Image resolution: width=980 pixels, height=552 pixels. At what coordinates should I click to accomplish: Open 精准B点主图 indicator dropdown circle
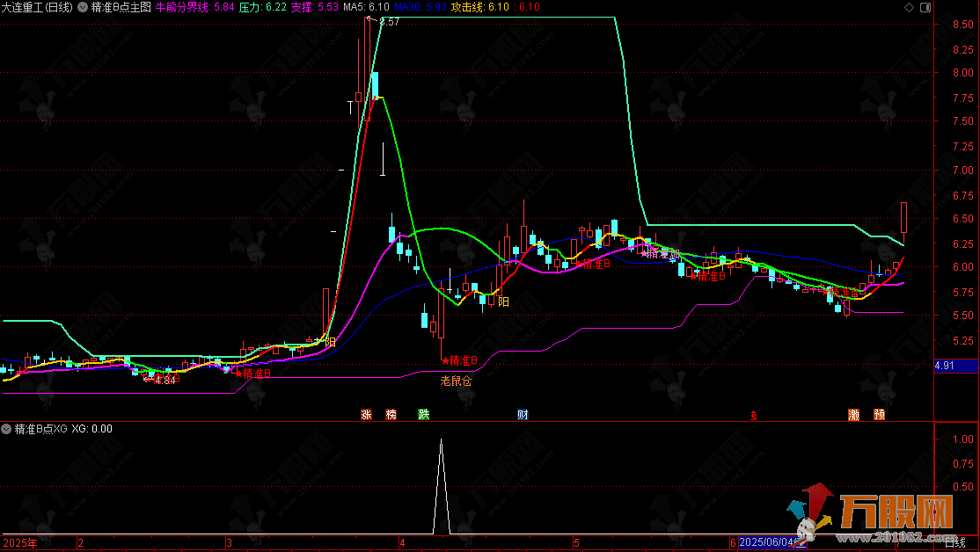(x=83, y=8)
